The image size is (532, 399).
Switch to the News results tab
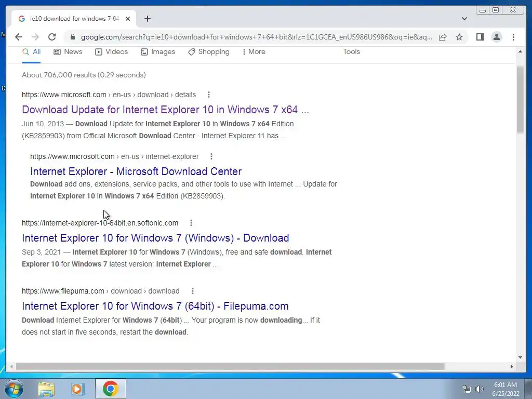click(x=68, y=52)
